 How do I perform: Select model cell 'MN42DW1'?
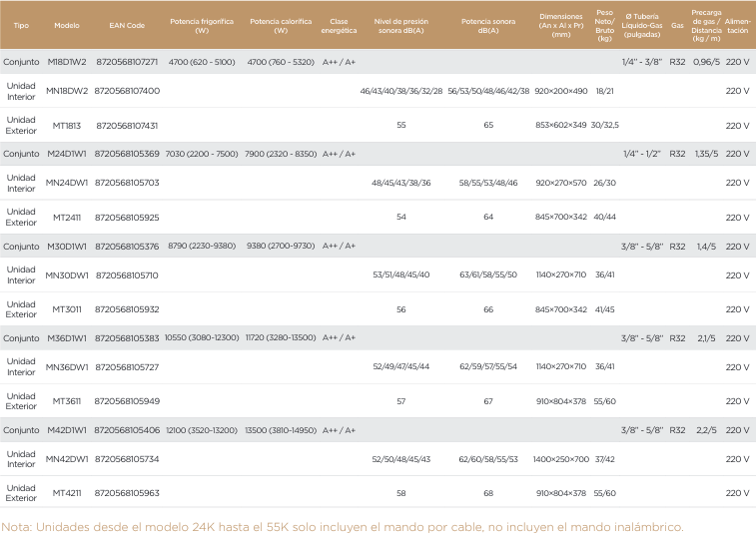tap(67, 459)
